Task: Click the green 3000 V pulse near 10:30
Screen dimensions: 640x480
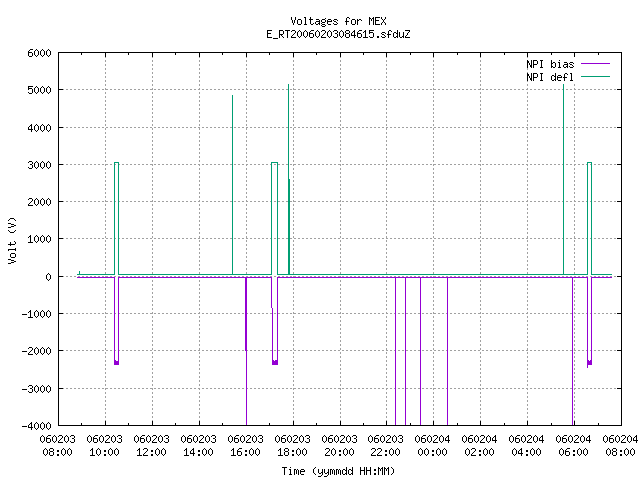Action: tap(116, 218)
